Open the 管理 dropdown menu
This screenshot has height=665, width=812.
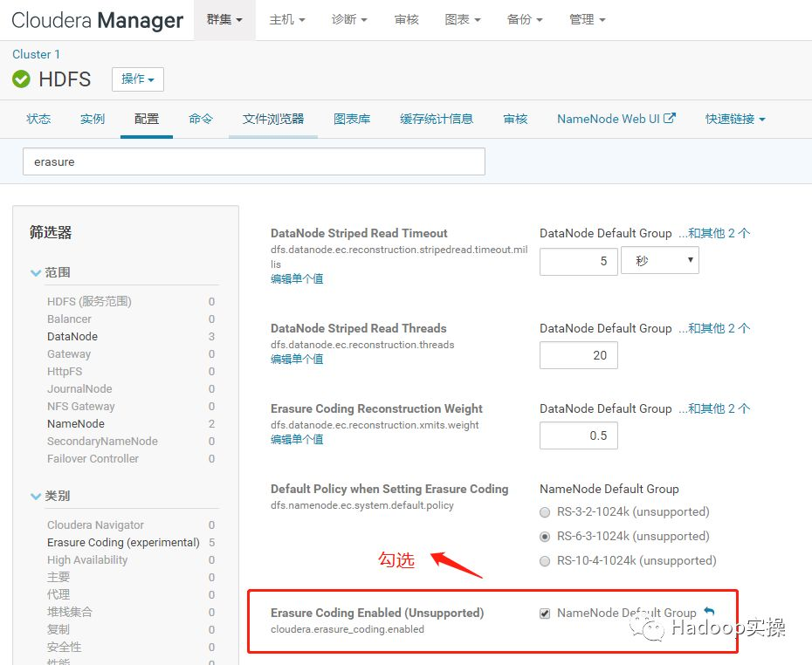click(x=587, y=20)
